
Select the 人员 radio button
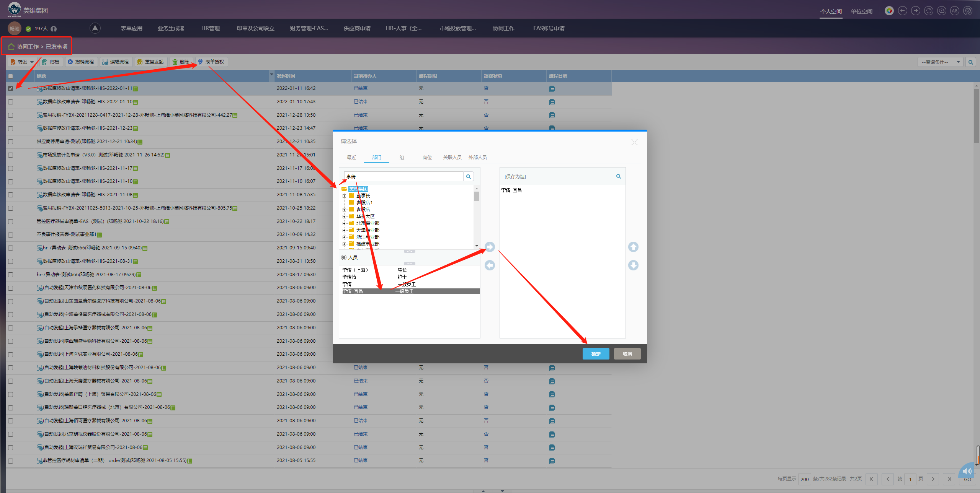[344, 257]
